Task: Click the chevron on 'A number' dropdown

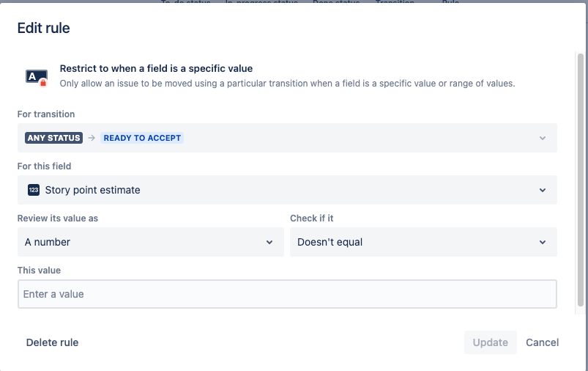Action: (x=269, y=242)
